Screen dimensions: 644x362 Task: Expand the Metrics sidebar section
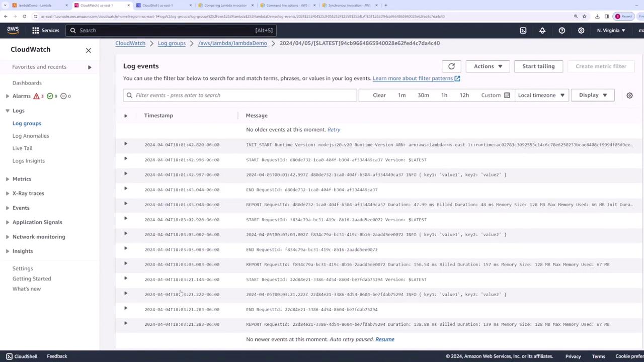8,179
